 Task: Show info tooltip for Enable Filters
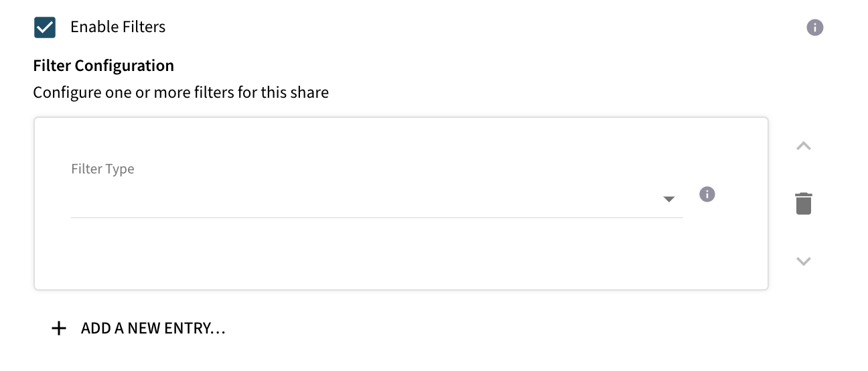point(814,27)
